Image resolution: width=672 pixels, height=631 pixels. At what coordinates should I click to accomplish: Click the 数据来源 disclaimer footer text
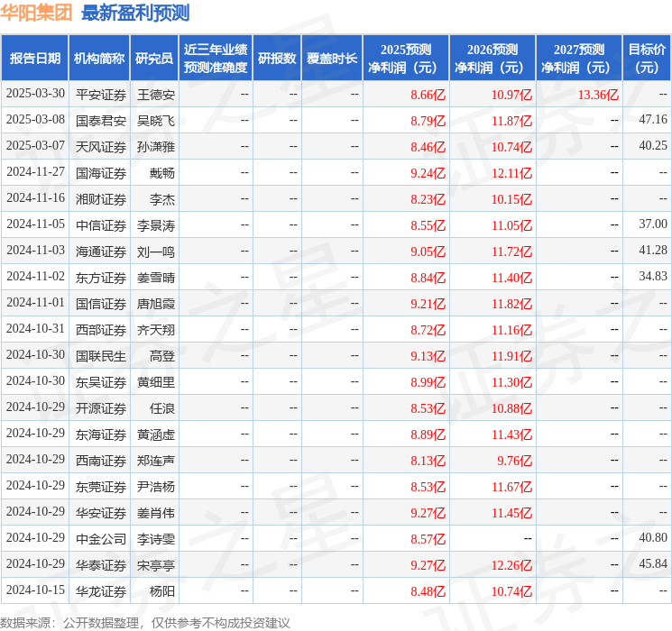tap(145, 622)
